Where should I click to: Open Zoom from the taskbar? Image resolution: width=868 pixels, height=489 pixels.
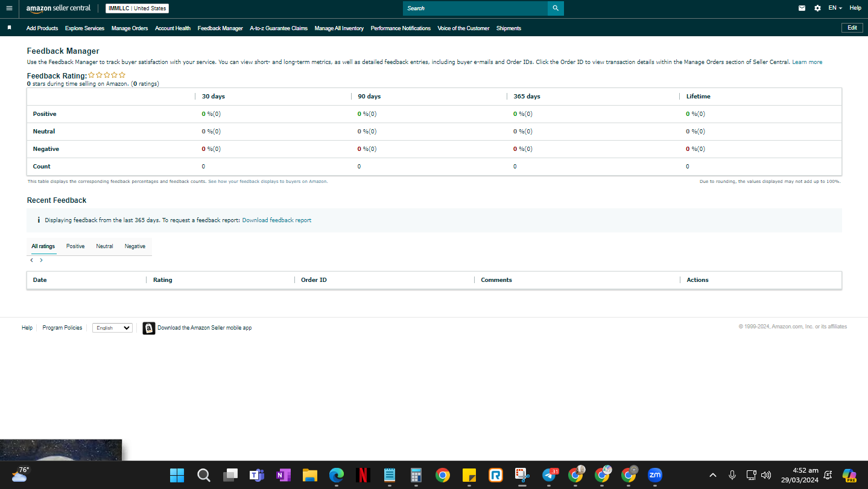point(654,475)
